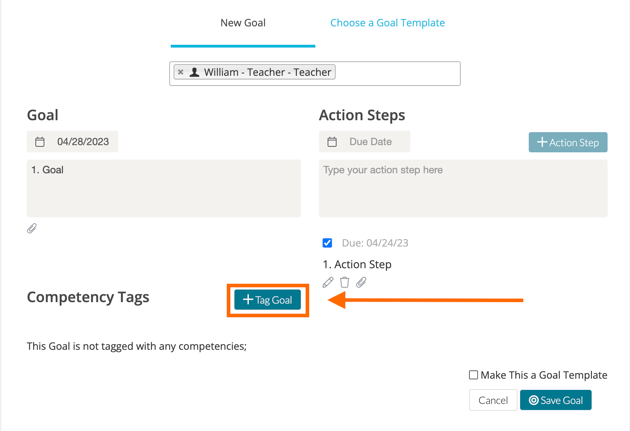Open the Due Date picker field
This screenshot has width=630, height=431.
(370, 142)
